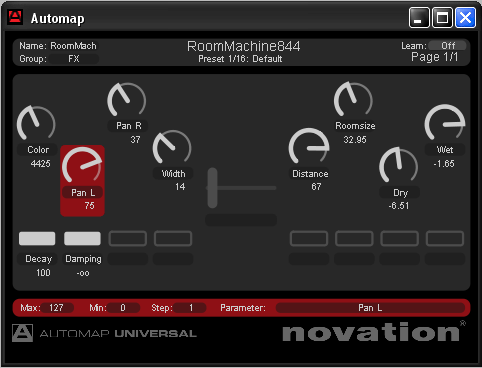Click the Decay value 100
The image size is (482, 368).
pos(43,273)
